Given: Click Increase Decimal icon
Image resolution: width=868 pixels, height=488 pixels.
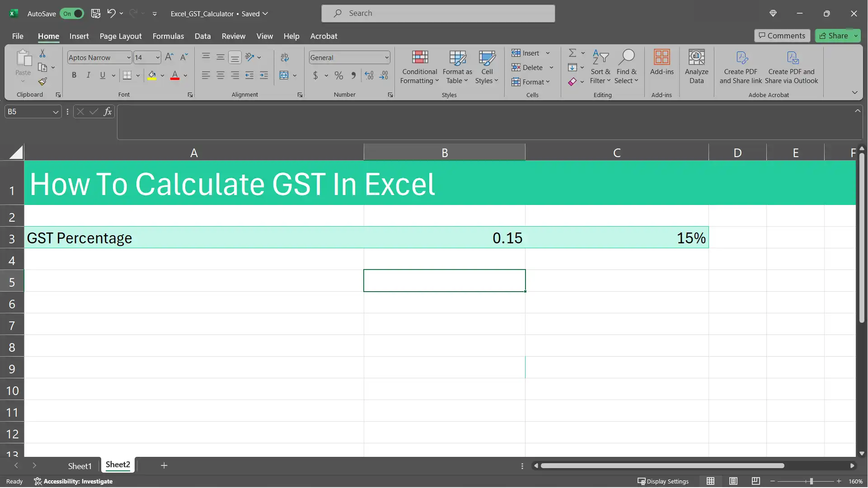Looking at the screenshot, I should pos(369,76).
